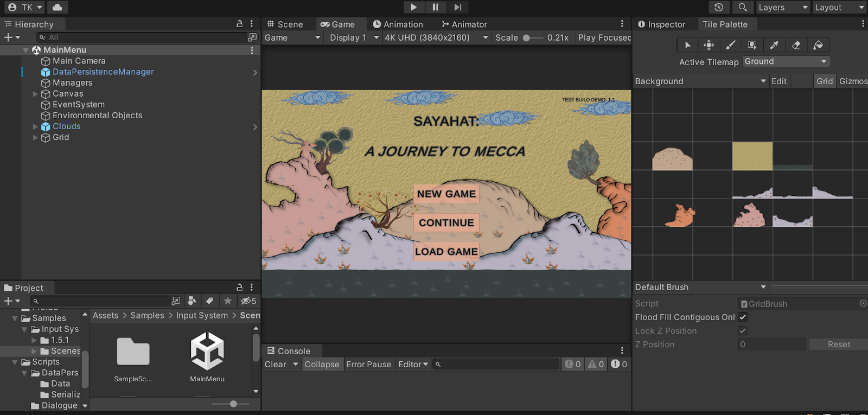The image size is (868, 415).
Task: Activate the Box Fill tool
Action: [x=752, y=45]
